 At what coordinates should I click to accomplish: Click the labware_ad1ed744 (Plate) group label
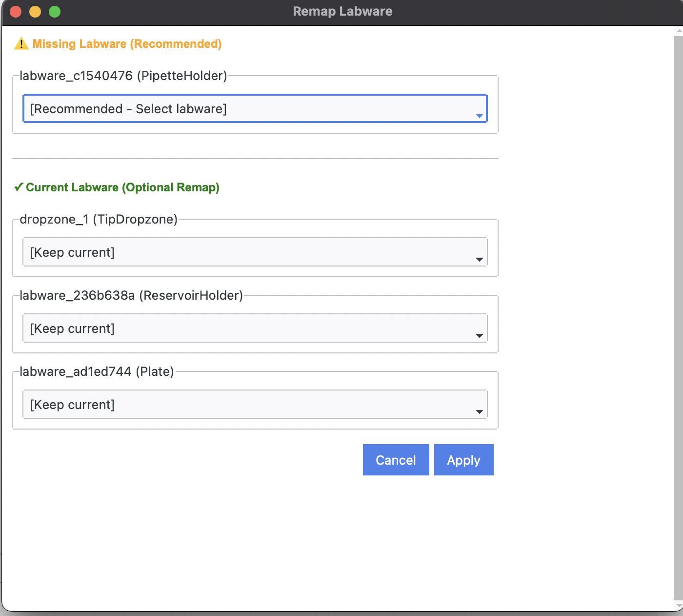click(97, 371)
